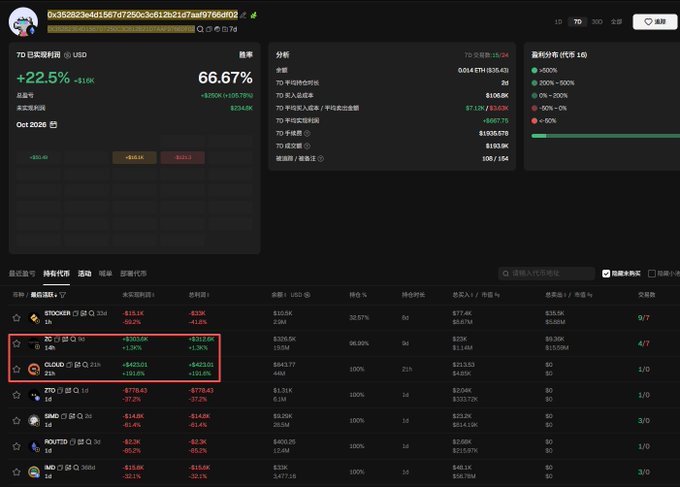Star the IMD token row

pyautogui.click(x=16, y=472)
